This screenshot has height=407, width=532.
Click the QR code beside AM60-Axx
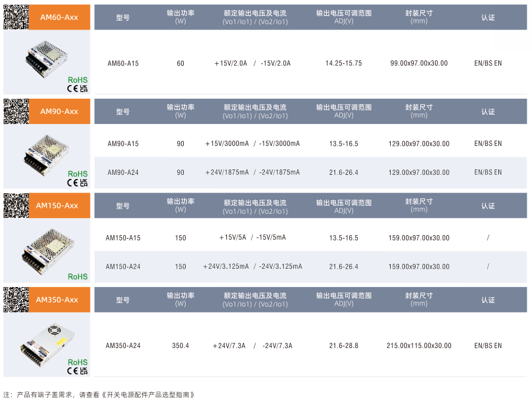(16, 17)
